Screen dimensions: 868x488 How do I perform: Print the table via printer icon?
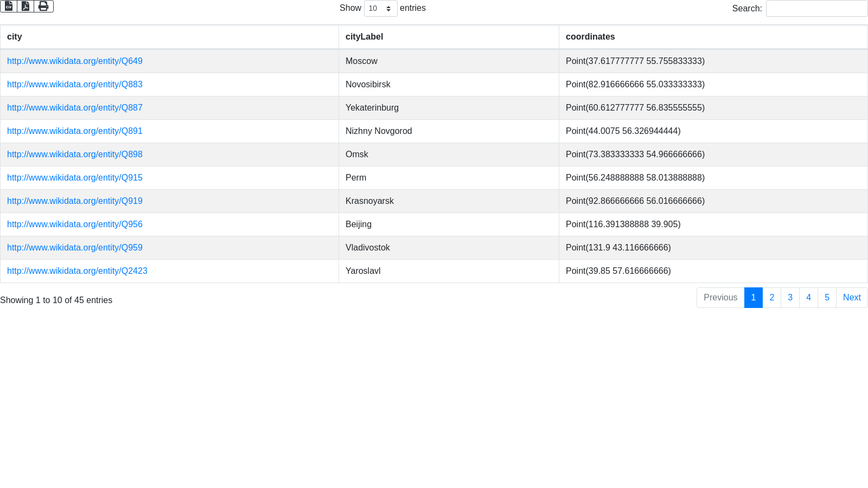click(x=43, y=6)
